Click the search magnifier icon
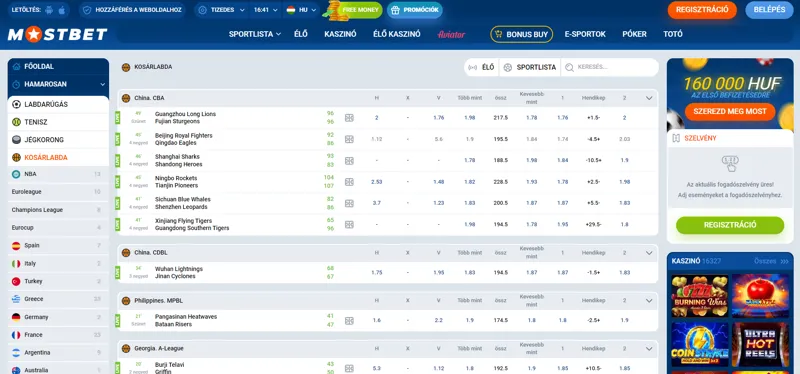Screen dimensions: 800x374 (x=569, y=67)
